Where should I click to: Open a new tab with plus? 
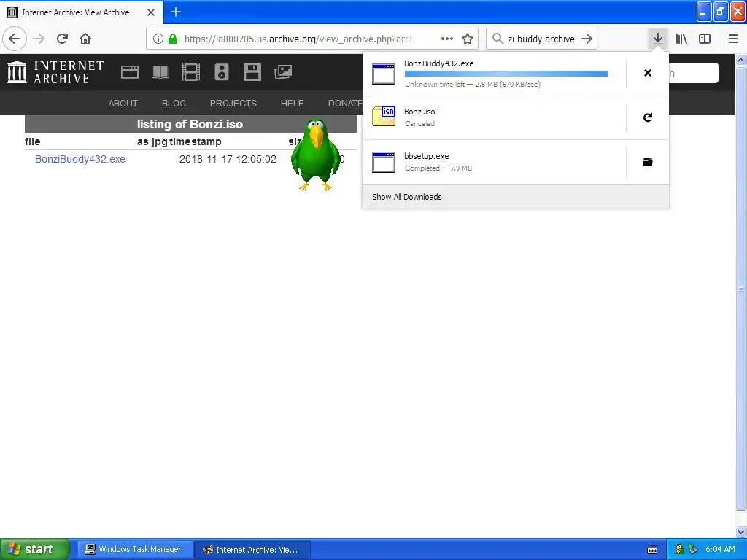pyautogui.click(x=176, y=12)
